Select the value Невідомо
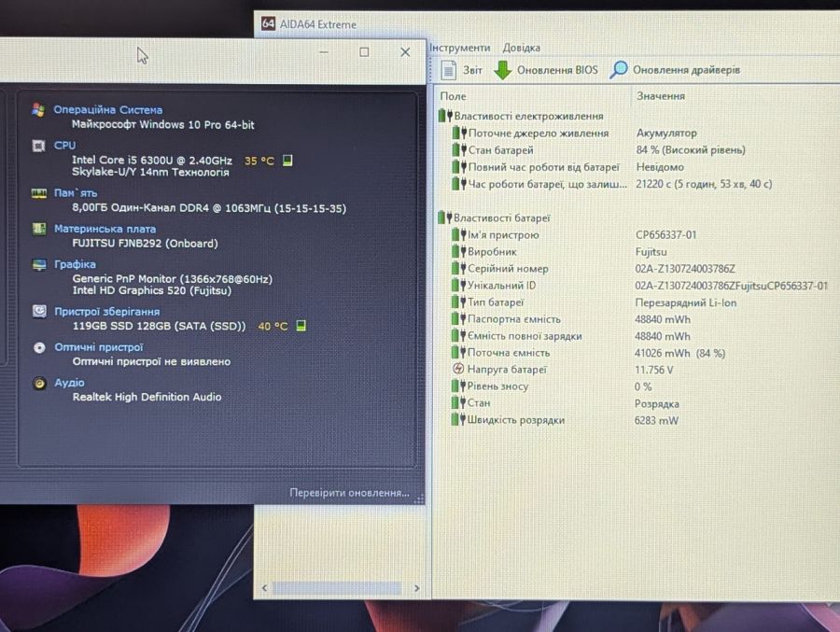The width and height of the screenshot is (840, 632). (660, 167)
